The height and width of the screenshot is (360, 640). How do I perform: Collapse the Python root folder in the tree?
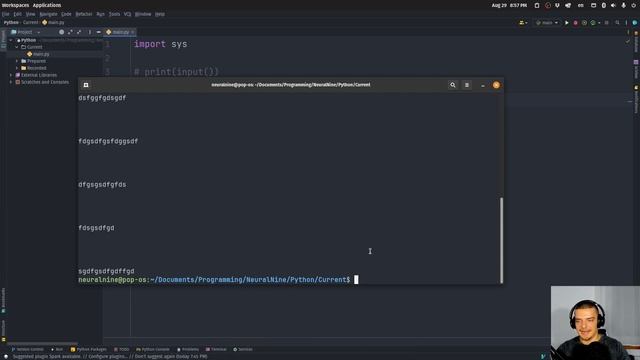[x=11, y=40]
